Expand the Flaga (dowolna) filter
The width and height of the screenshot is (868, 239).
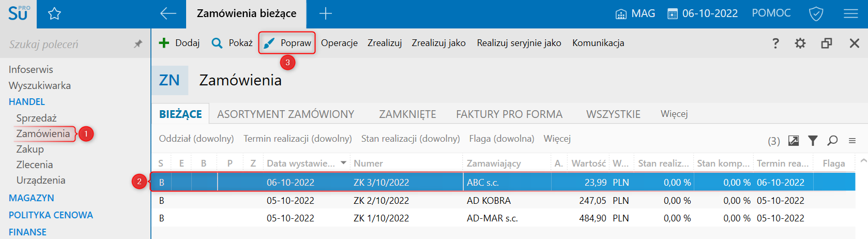[501, 139]
